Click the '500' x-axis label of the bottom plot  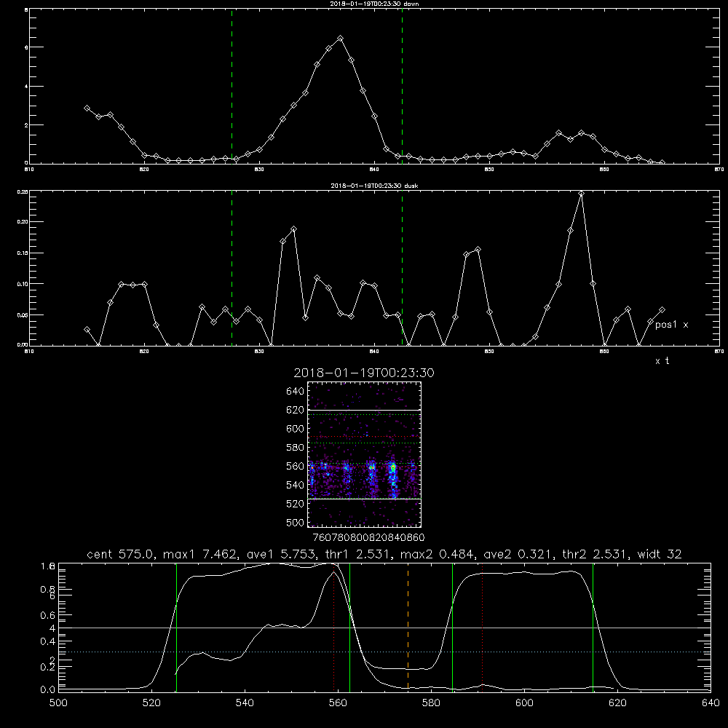pyautogui.click(x=58, y=703)
